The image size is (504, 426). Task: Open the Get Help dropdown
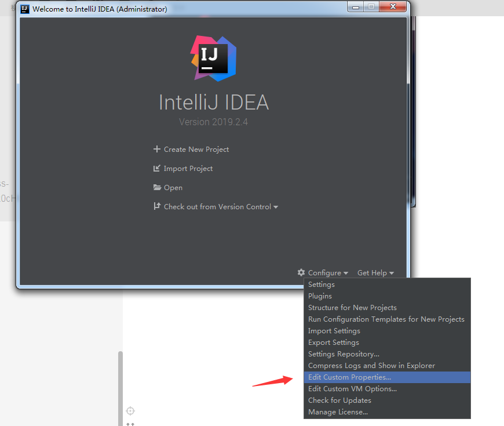(x=375, y=272)
